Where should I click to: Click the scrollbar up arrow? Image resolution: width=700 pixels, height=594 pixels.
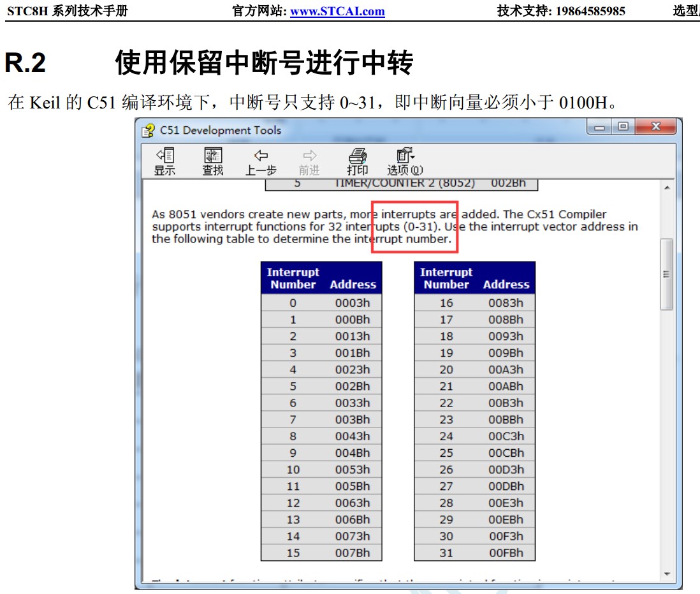[x=667, y=188]
